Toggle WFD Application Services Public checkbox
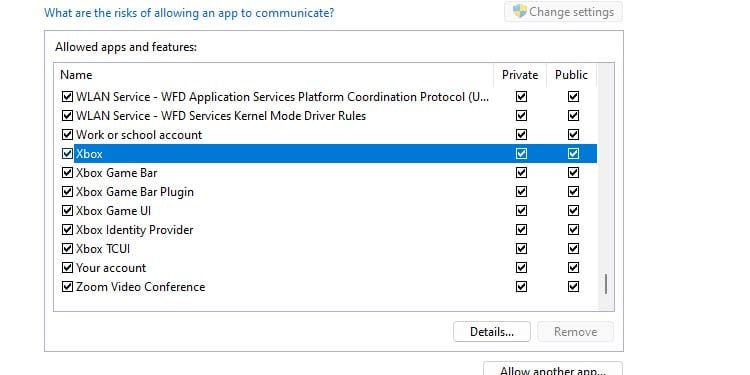This screenshot has width=750, height=375. tap(574, 97)
